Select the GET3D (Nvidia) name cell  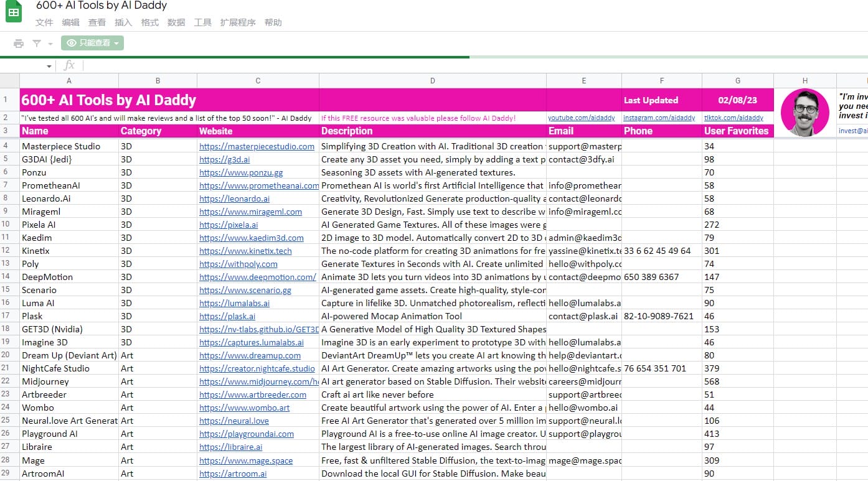pyautogui.click(x=69, y=329)
